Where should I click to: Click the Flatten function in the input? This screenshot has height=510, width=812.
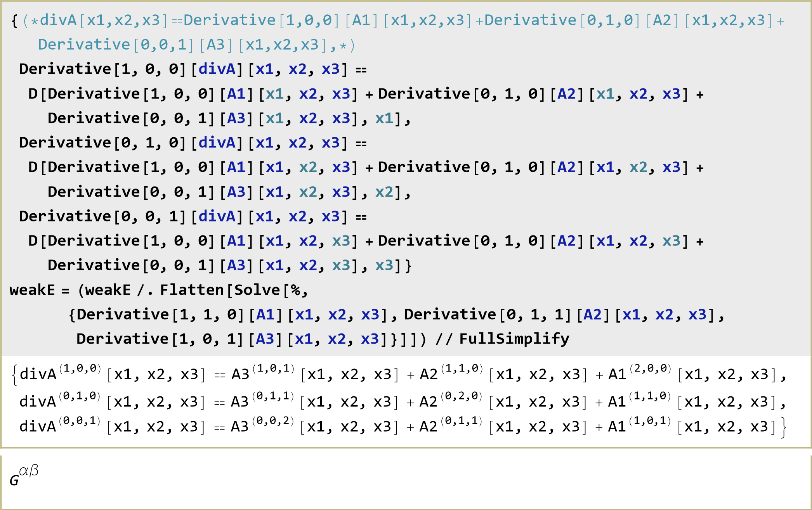point(192,290)
